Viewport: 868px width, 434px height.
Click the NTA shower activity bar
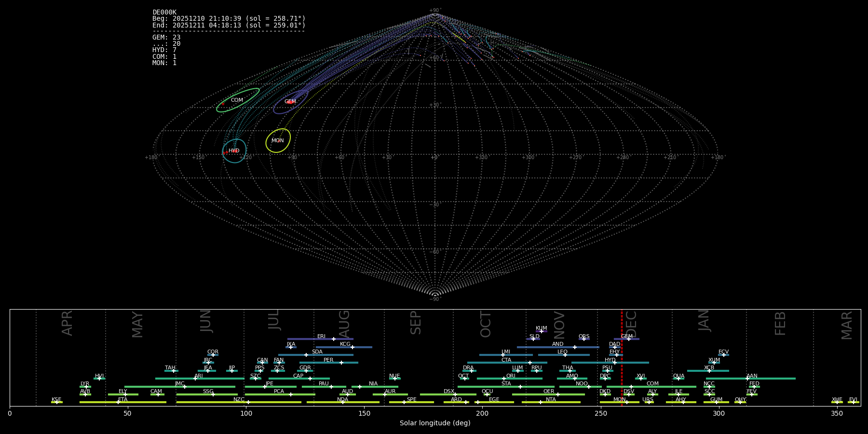[x=551, y=402]
